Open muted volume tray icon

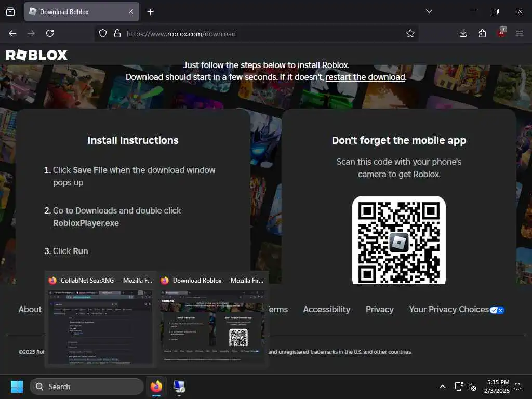[472, 387]
